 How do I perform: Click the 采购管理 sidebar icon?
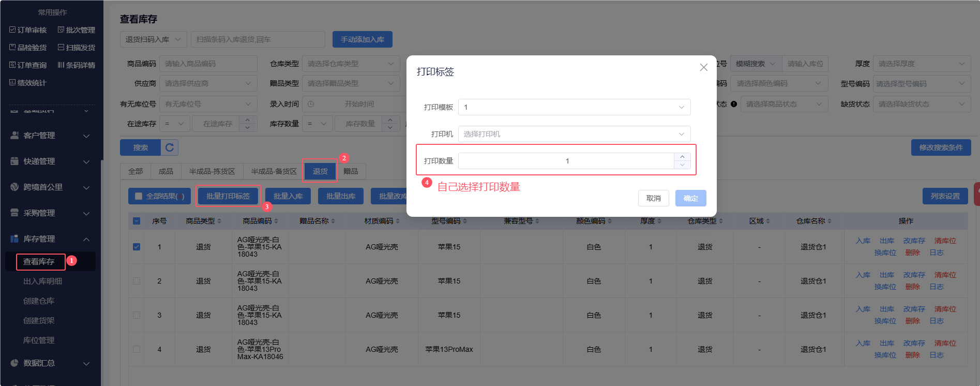pyautogui.click(x=14, y=213)
